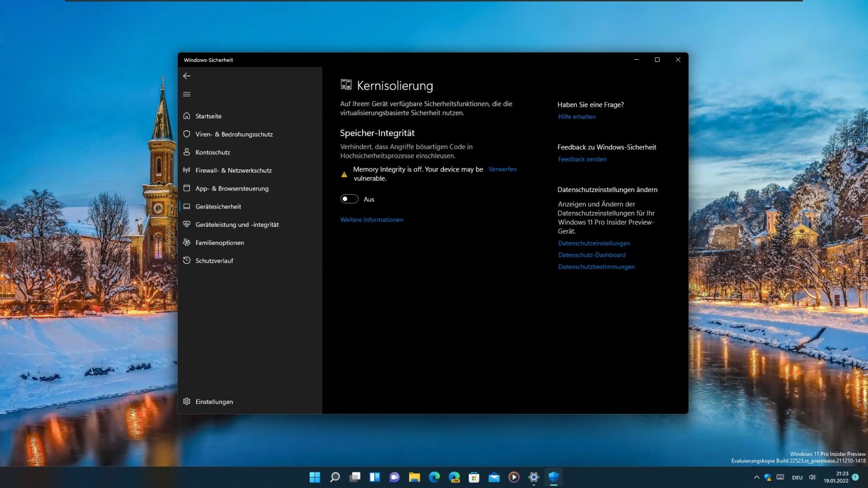Click the Haben Sie eine Frage? heading

(x=591, y=105)
